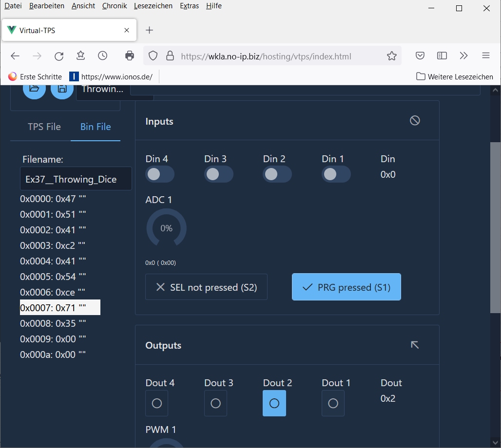Screen dimensions: 501x448
Task: Open the Firefox hamburger menu
Action: click(x=485, y=56)
